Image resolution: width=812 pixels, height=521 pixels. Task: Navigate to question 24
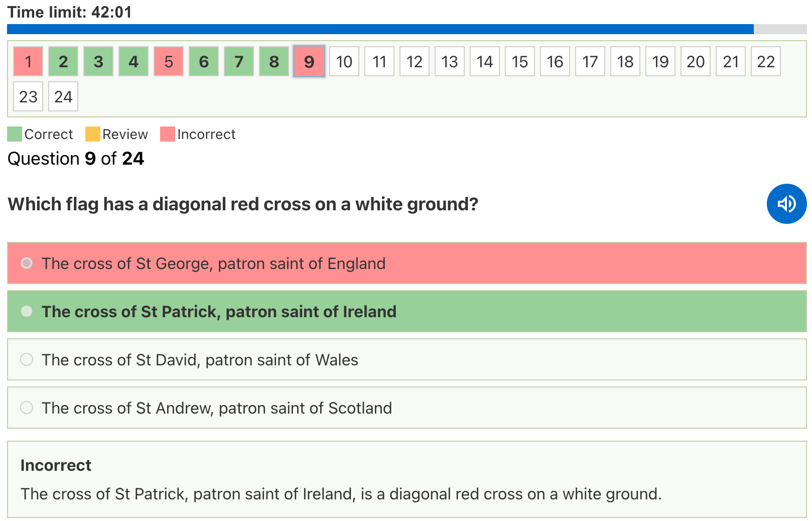(63, 96)
